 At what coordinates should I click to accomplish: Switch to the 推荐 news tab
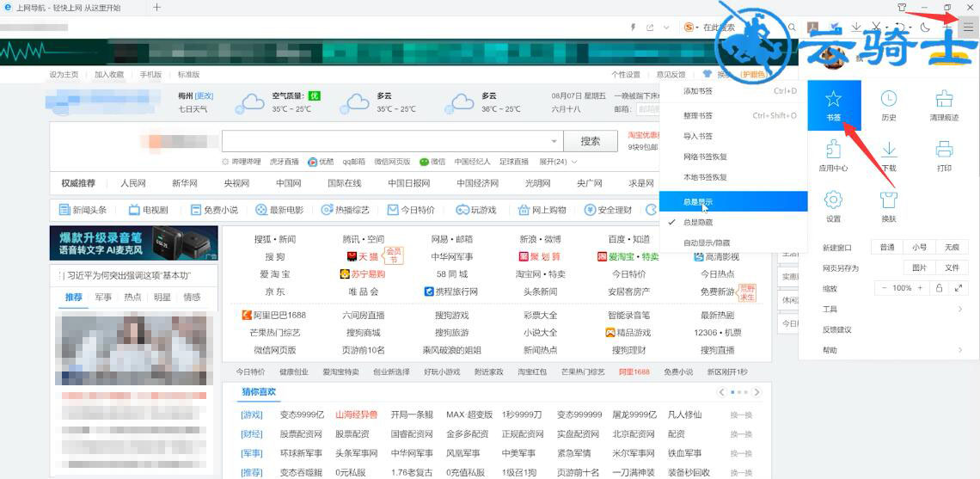click(74, 297)
